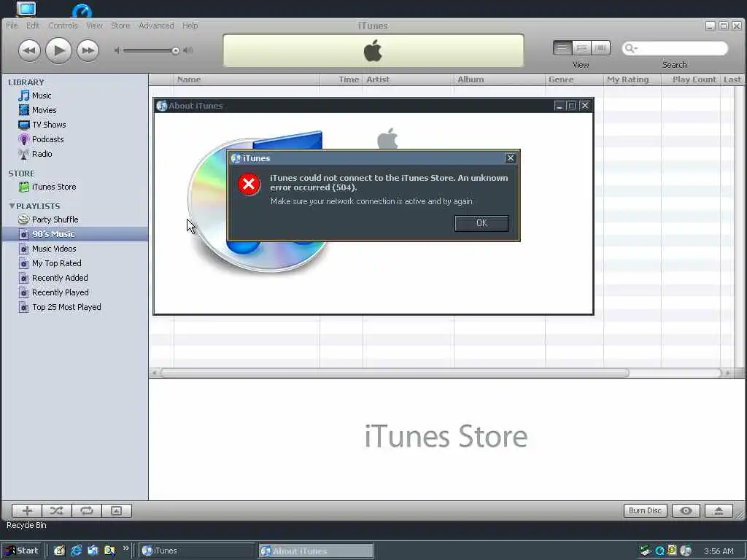Click the Apple logo in status display

373,50
